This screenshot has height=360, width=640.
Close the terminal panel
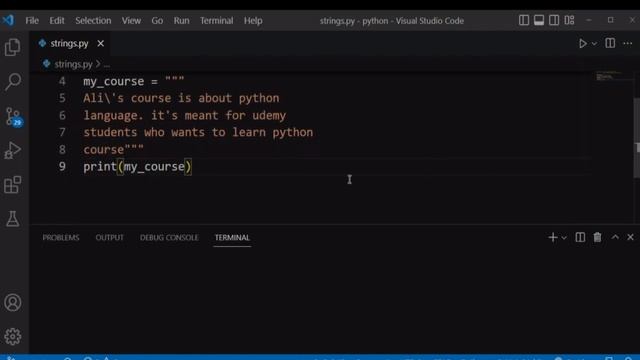[x=630, y=238]
